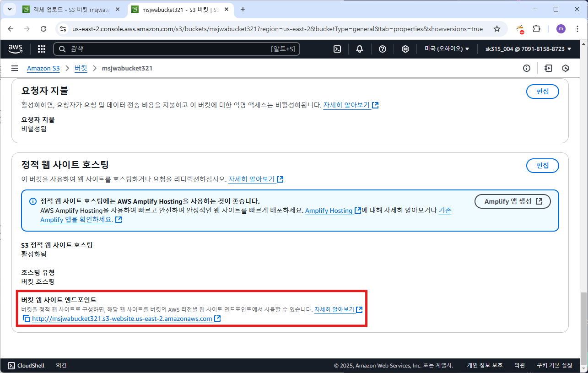Click the browser address bar URL
The height and width of the screenshot is (373, 588).
coord(277,29)
